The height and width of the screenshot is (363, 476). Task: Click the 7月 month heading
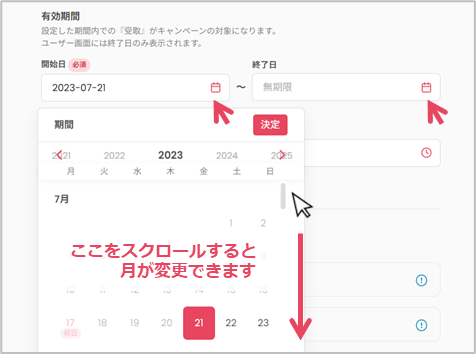click(x=62, y=199)
